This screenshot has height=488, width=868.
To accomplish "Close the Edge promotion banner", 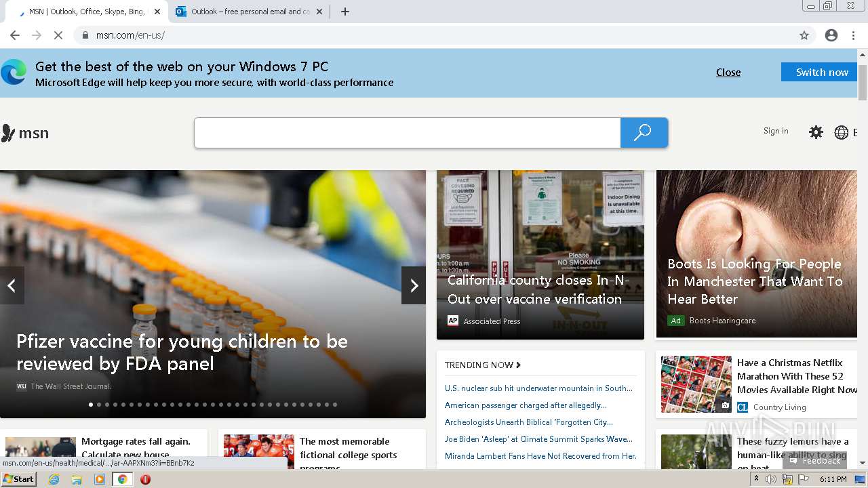I will tap(728, 73).
